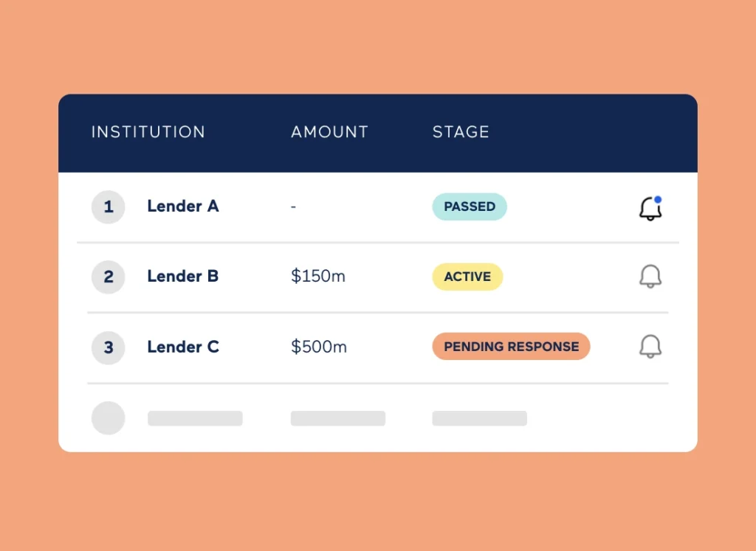Toggle the bell icon in Lender B row
This screenshot has height=551, width=756.
click(x=650, y=277)
